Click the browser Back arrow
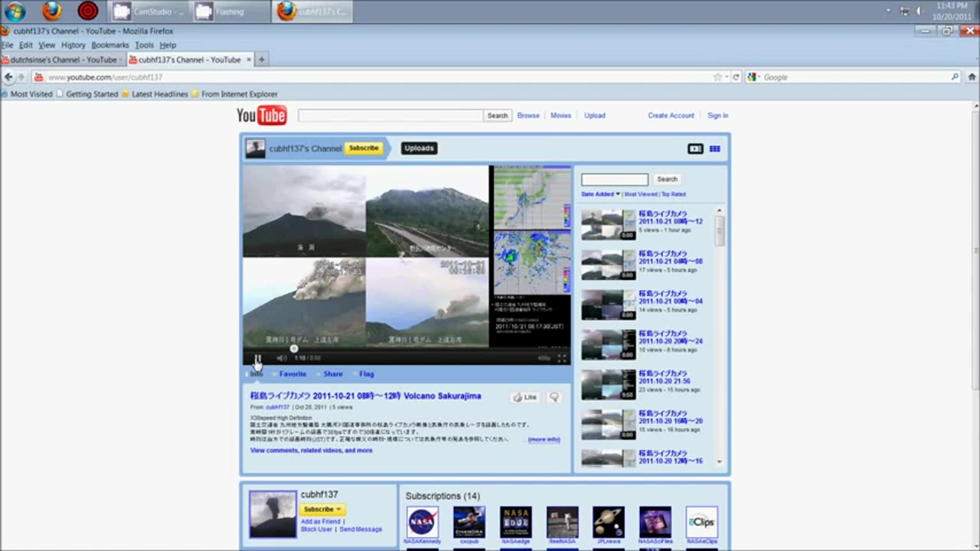Image resolution: width=980 pixels, height=551 pixels. coord(8,77)
